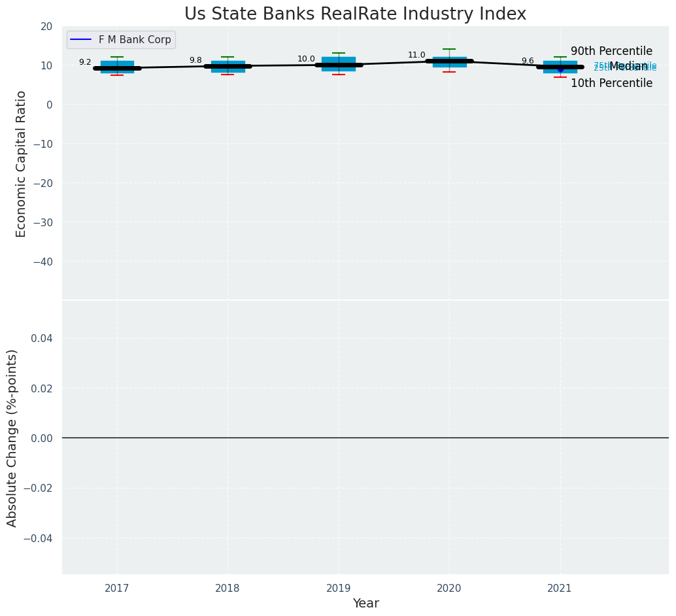Click the 10th Percentile annotation
Viewport: 676px width, 616px height.
point(611,83)
